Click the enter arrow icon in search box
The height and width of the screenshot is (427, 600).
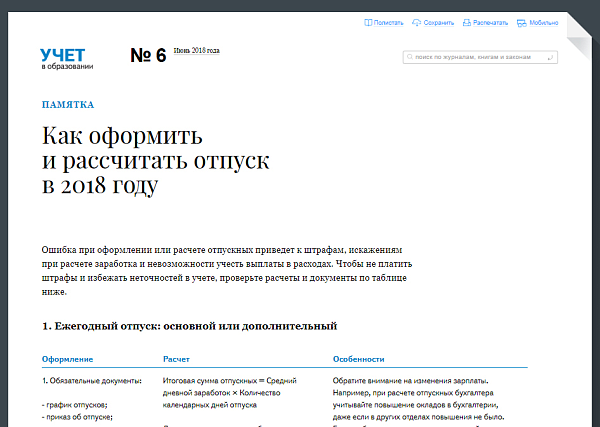pos(550,57)
